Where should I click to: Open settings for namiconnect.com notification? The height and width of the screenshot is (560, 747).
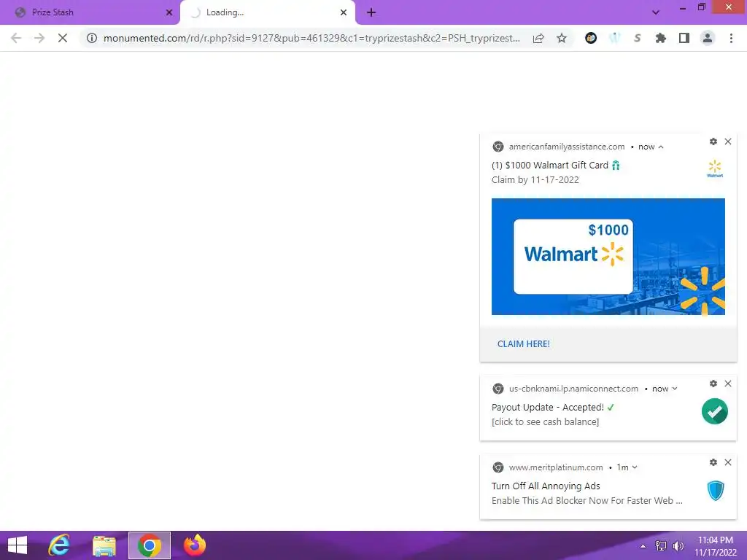point(713,384)
